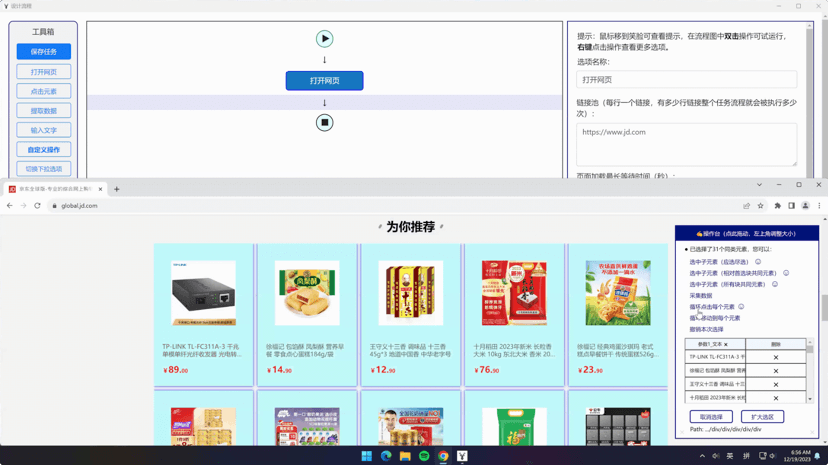Open the Windows Start menu
828x465 pixels.
coord(366,456)
